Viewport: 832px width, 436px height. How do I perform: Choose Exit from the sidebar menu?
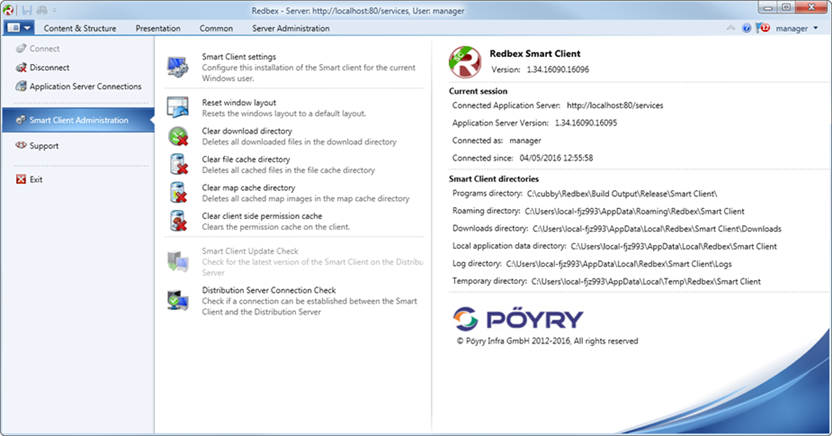point(37,179)
